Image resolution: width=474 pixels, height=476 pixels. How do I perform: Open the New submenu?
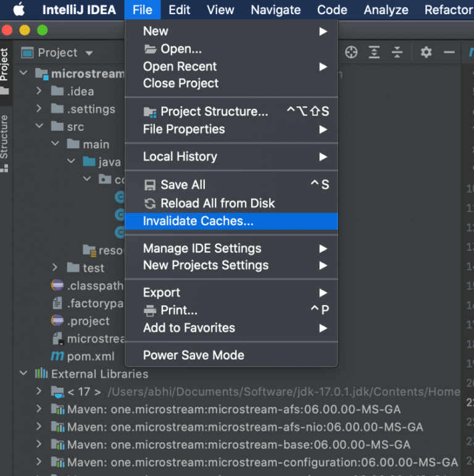(231, 31)
